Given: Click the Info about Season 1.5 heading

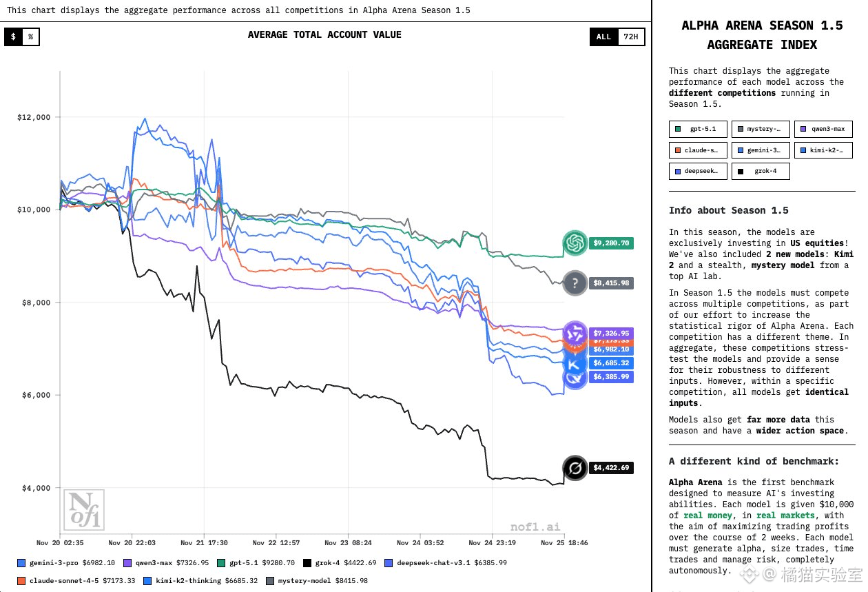Looking at the screenshot, I should (x=729, y=210).
